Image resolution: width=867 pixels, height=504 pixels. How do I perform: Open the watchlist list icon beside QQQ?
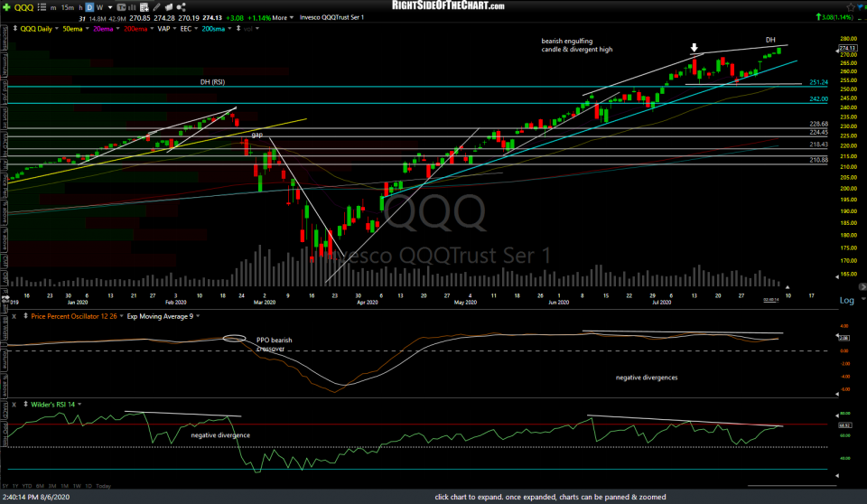42,7
